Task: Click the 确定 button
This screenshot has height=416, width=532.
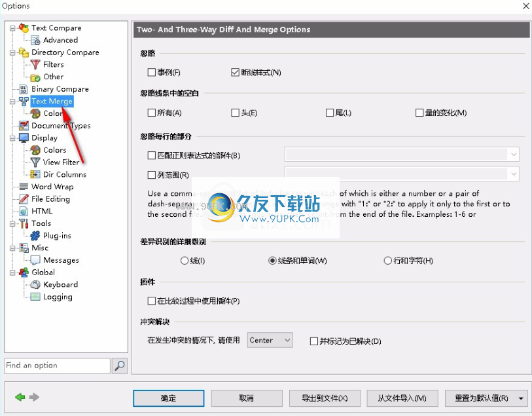Action: (169, 398)
